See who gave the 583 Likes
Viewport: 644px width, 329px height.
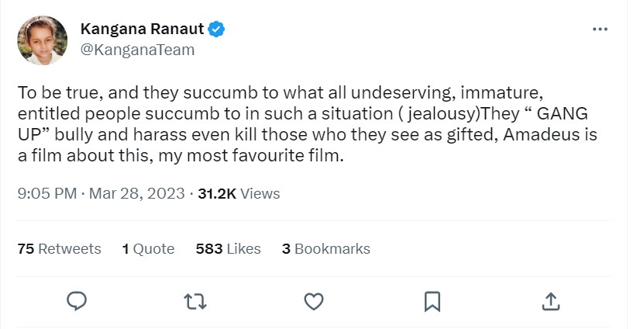[x=228, y=249]
